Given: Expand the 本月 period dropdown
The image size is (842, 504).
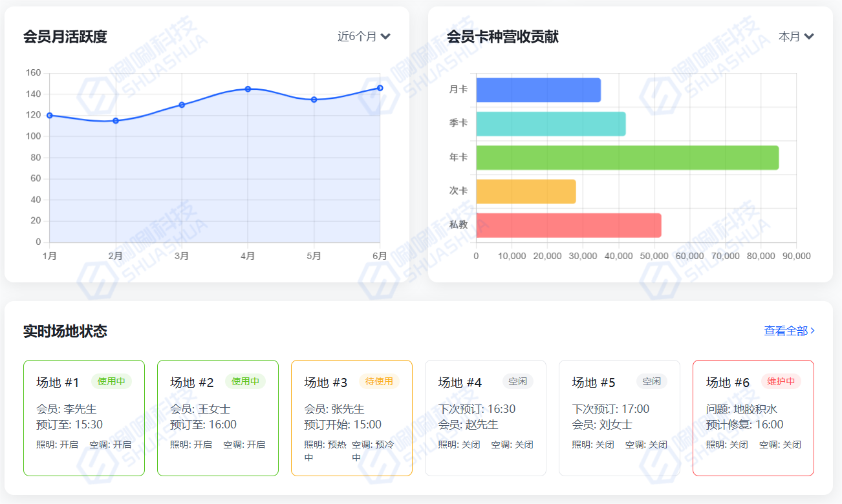Looking at the screenshot, I should click(x=795, y=36).
